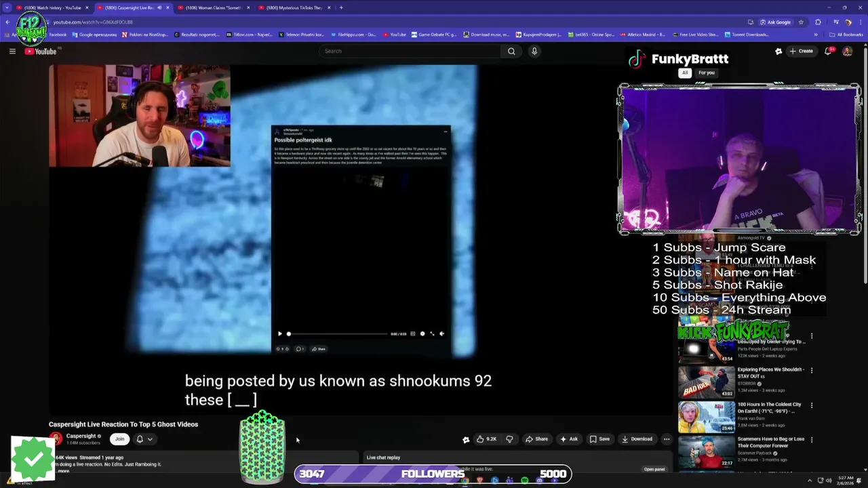Open embedded clip settings gear
Screen dimensions: 868x488
(422, 333)
